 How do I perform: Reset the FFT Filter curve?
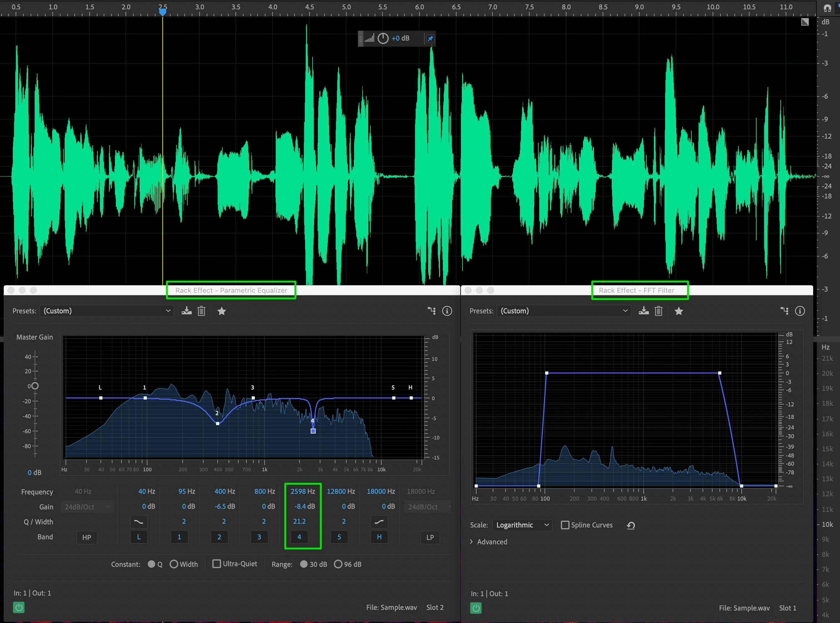[631, 525]
